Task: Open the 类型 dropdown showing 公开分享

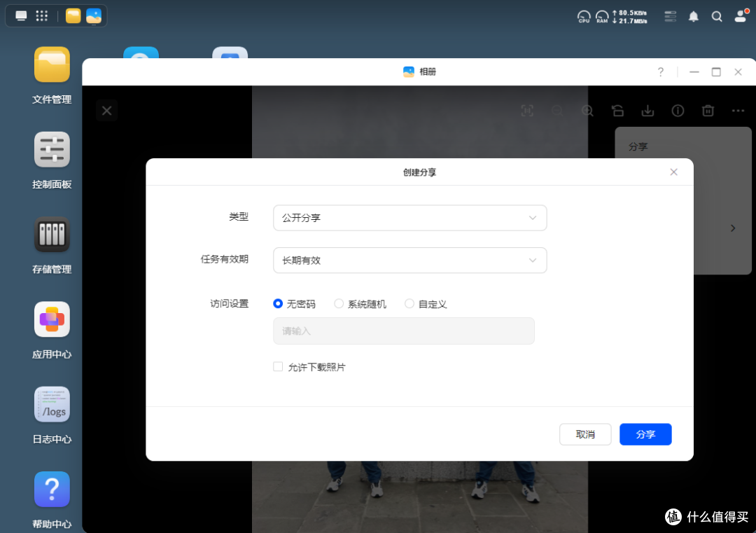Action: tap(409, 218)
